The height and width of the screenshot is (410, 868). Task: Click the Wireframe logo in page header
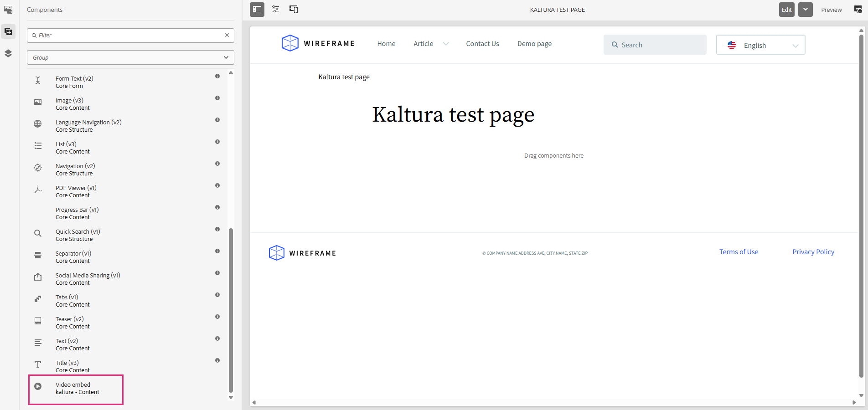pyautogui.click(x=318, y=43)
